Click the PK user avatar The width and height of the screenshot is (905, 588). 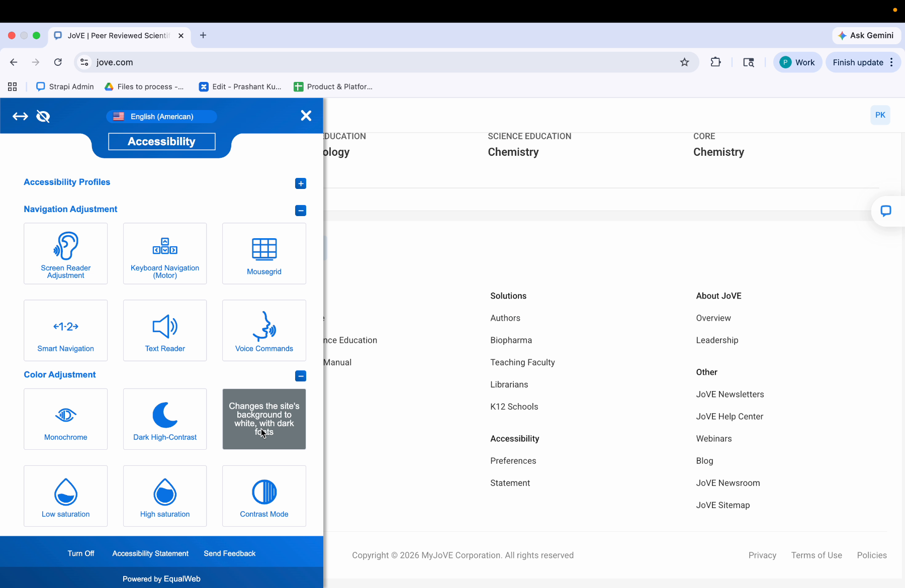(880, 115)
